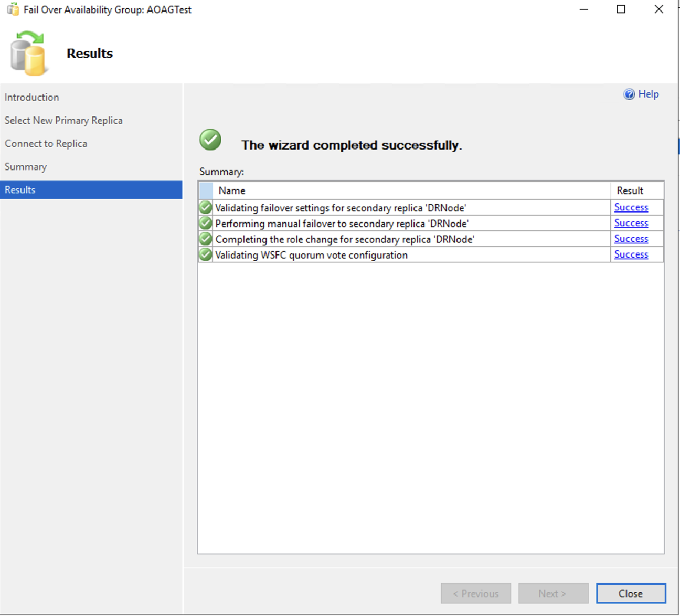The height and width of the screenshot is (616, 680).
Task: Open the Success link for the manual failover step
Action: point(631,222)
